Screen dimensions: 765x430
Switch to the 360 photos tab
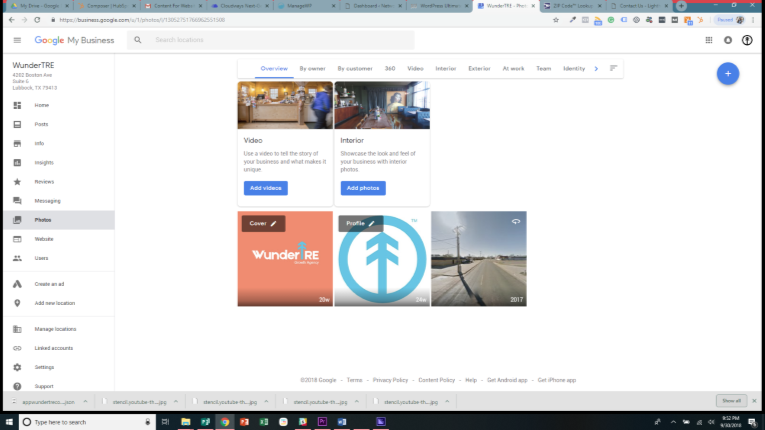(390, 69)
